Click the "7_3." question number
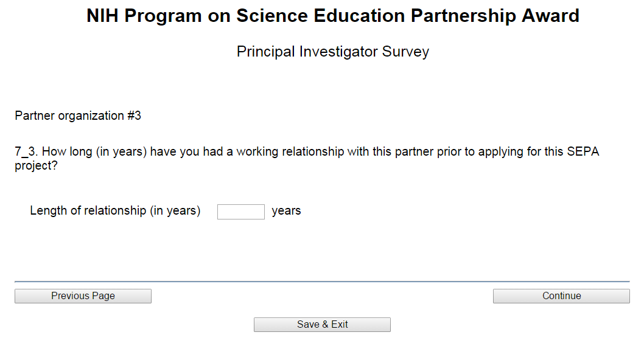This screenshot has height=349, width=644. coord(26,152)
